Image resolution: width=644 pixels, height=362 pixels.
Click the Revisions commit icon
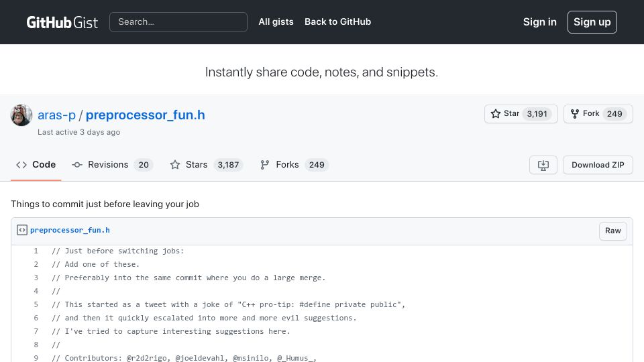coord(76,165)
